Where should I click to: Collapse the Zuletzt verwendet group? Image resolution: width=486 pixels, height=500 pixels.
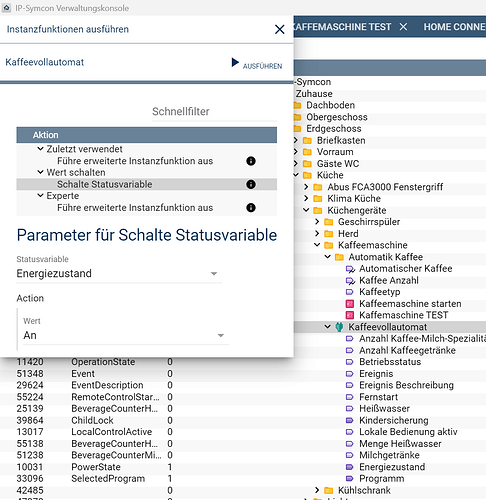point(40,149)
